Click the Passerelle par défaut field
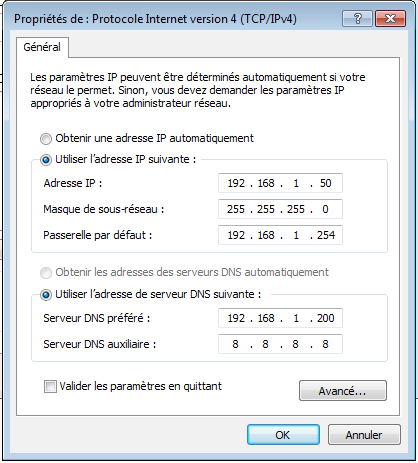 tap(280, 235)
